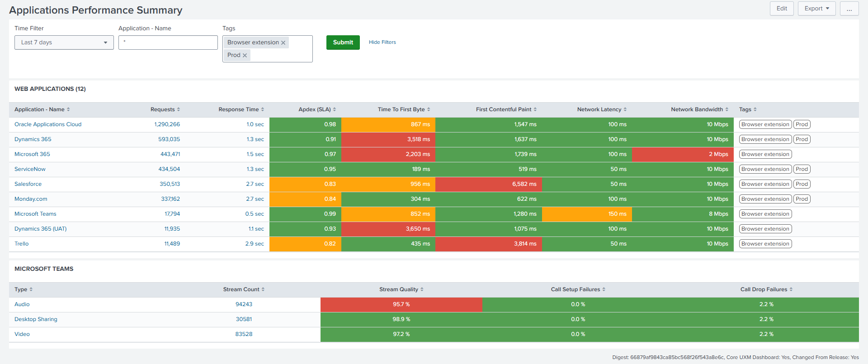Screen dimensions: 868x364
Task: Open the Audio stream type link
Action: pyautogui.click(x=22, y=304)
